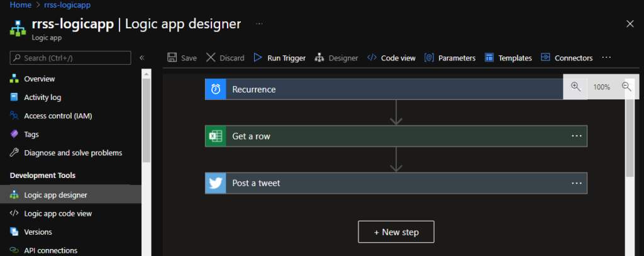Viewport: 644px width, 256px height.
Task: Click the Save toolbar button
Action: tap(182, 58)
